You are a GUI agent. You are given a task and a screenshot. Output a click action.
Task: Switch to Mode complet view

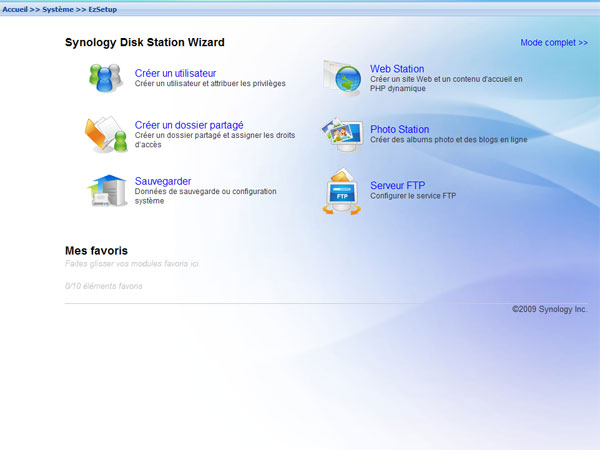pos(554,42)
